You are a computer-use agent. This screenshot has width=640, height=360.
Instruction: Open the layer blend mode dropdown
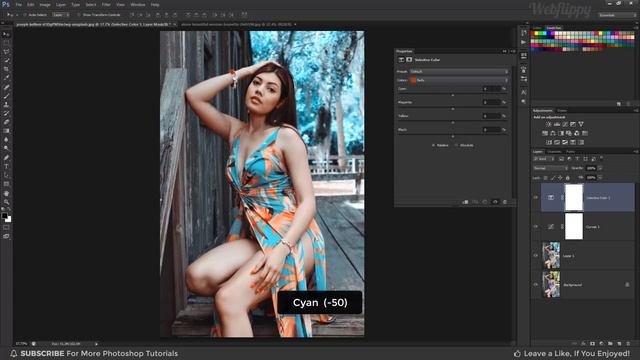(550, 168)
